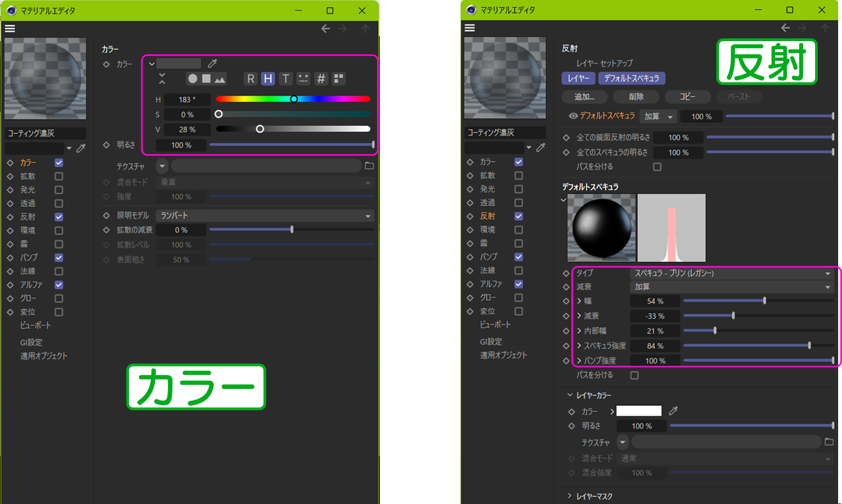Pick the color-from-picture mountain icon
The width and height of the screenshot is (842, 504).
220,79
